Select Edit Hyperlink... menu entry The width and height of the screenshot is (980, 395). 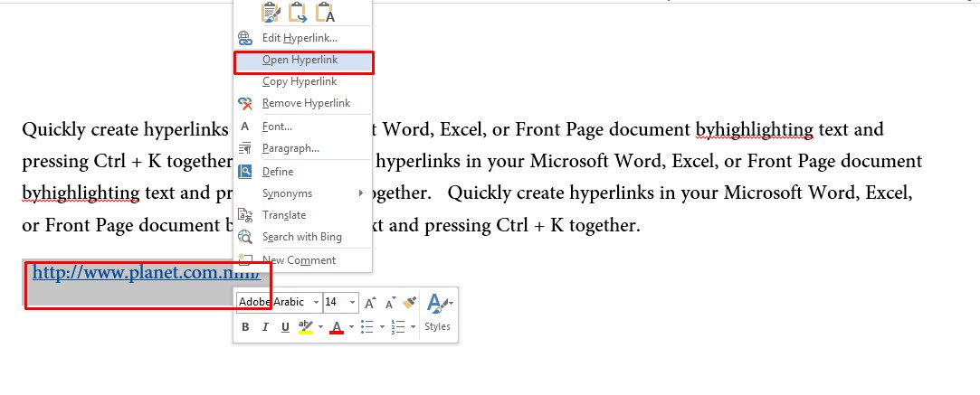303,38
